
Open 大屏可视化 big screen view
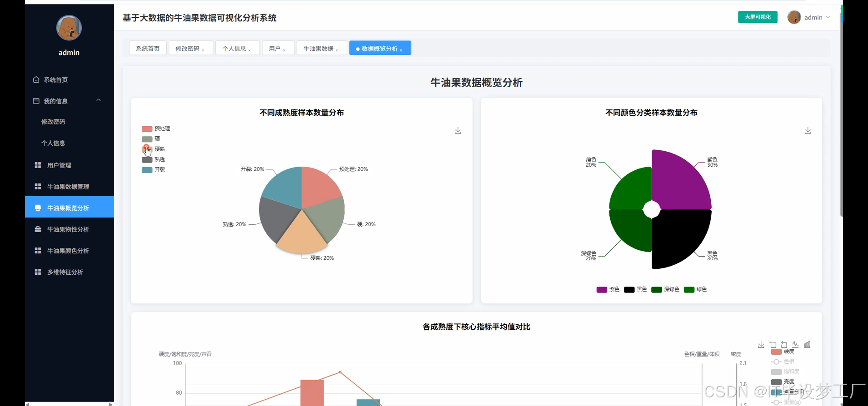[758, 17]
